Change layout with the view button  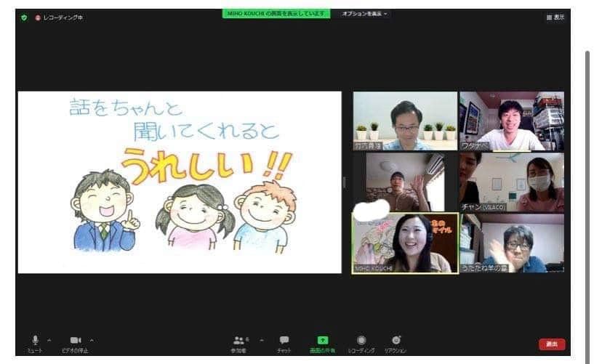555,17
